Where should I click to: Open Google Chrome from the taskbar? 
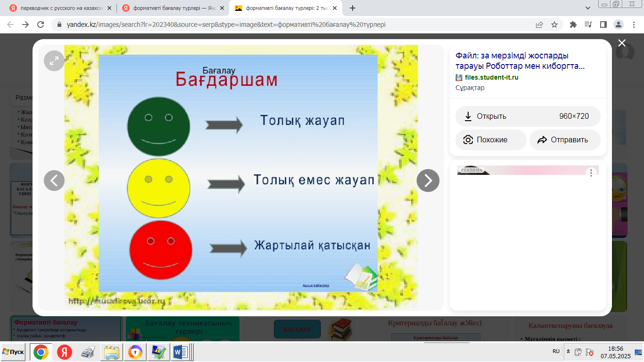click(41, 352)
